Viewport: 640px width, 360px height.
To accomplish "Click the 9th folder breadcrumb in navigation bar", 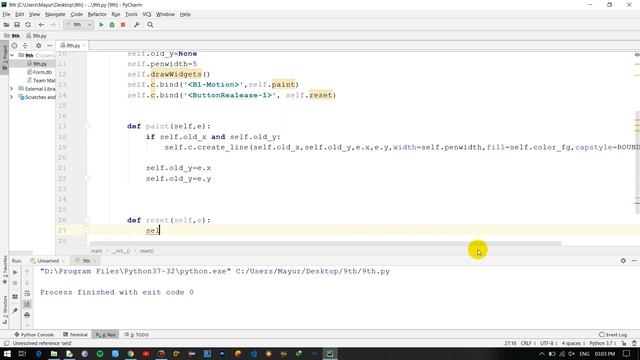I will [12, 36].
